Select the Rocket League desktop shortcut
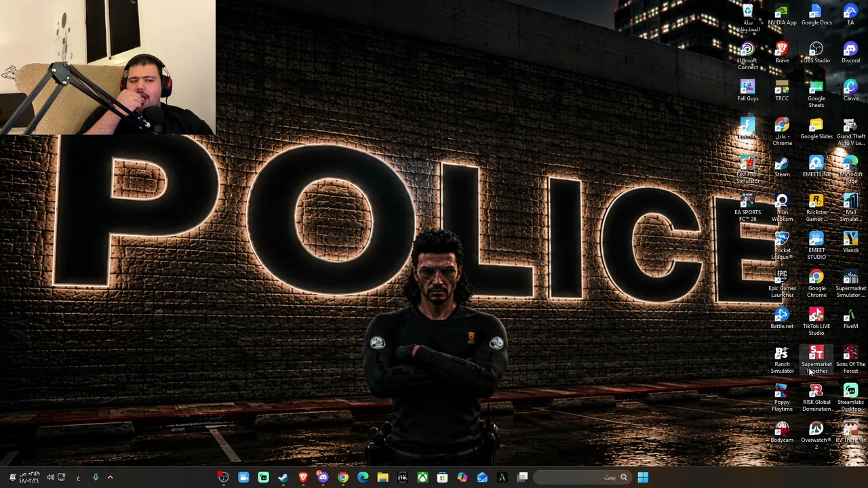Viewport: 868px width, 488px height. coord(782,245)
